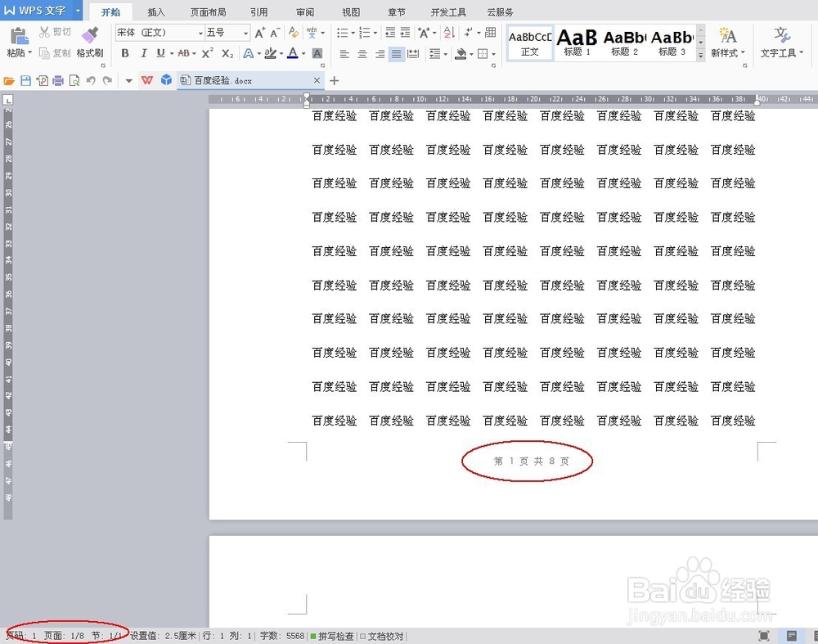Switch to the References tab

[x=258, y=12]
